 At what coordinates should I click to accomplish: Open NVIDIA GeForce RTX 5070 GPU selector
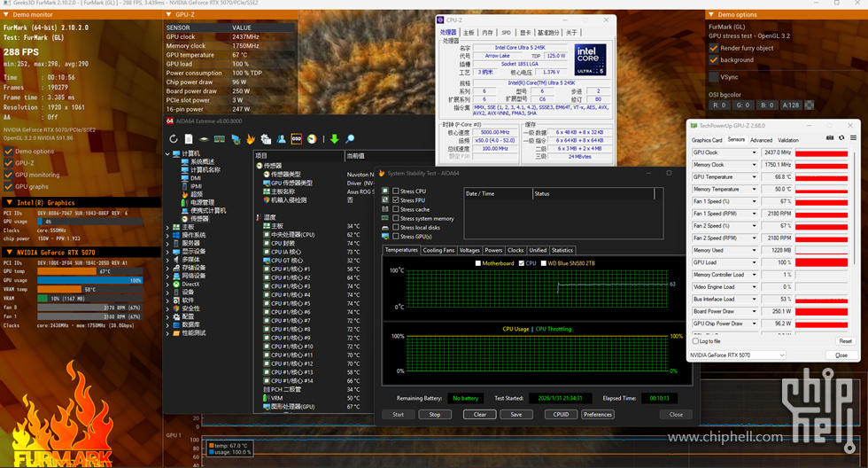click(737, 355)
